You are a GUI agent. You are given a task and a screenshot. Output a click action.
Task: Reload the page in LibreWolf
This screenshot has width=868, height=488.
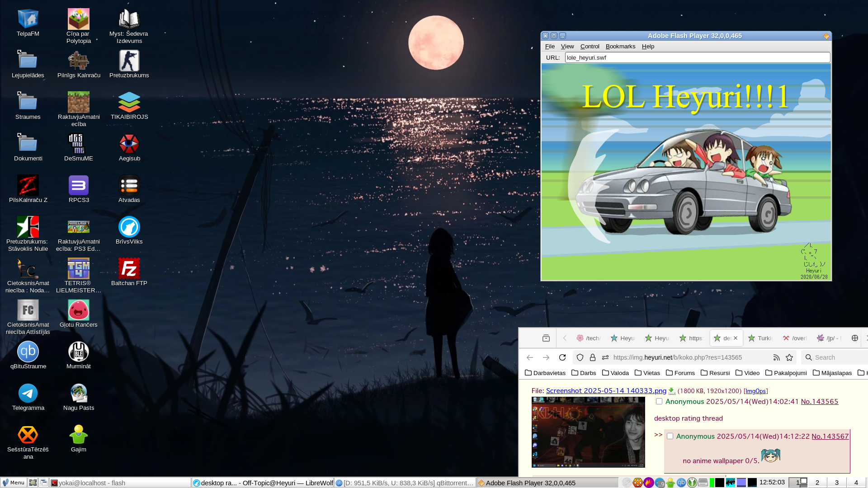coord(562,357)
